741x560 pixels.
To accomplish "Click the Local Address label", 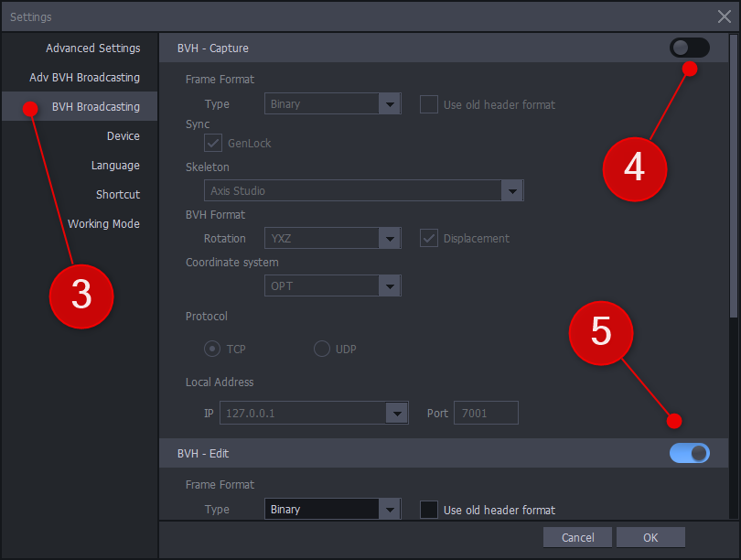I will coord(220,382).
